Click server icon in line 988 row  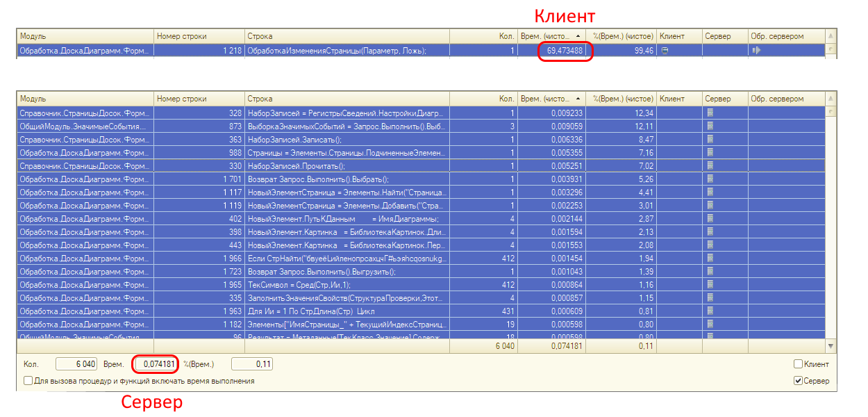tap(710, 152)
